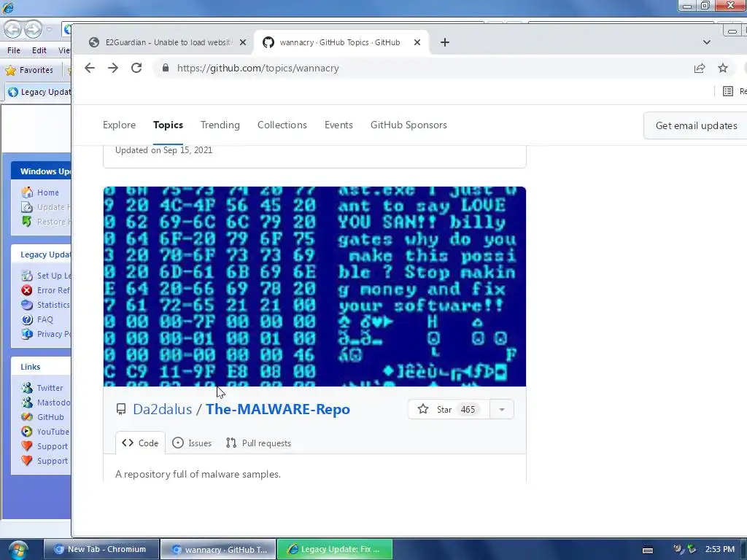The width and height of the screenshot is (747, 560).
Task: Go to Trending on GitHub
Action: click(220, 125)
